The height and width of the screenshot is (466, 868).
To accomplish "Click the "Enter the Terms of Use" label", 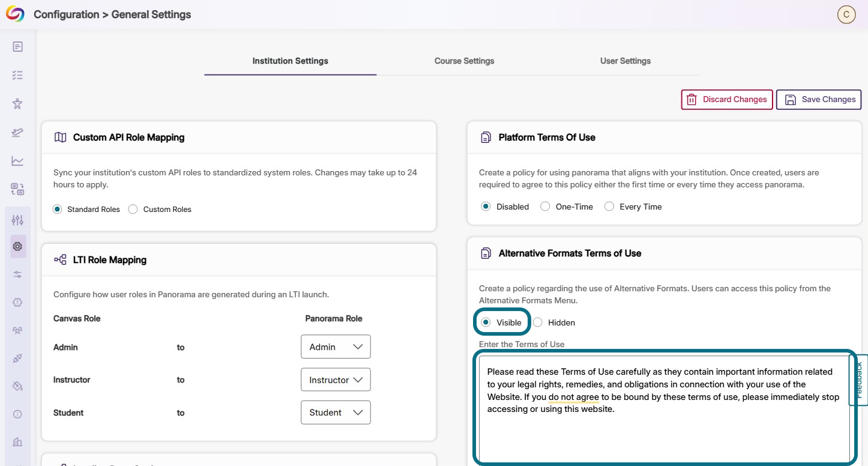I will pyautogui.click(x=522, y=344).
